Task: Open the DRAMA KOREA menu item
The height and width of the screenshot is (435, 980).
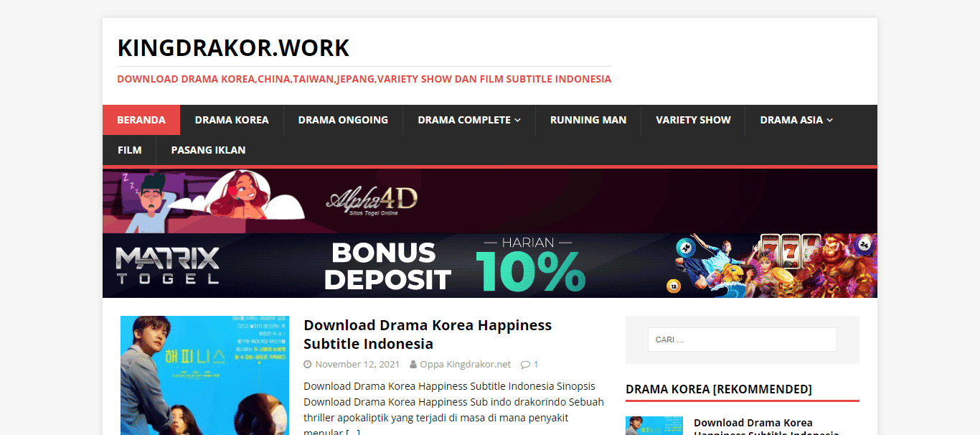Action: click(x=232, y=120)
